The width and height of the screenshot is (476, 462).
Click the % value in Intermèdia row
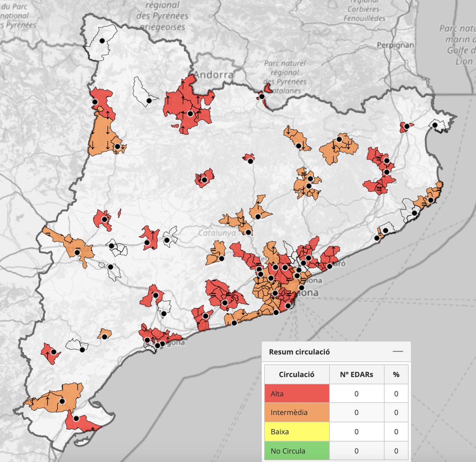pos(396,413)
